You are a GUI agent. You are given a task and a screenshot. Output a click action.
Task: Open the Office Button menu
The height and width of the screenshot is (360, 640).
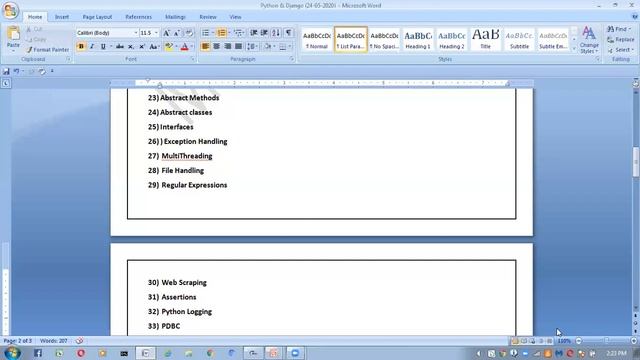pyautogui.click(x=11, y=11)
